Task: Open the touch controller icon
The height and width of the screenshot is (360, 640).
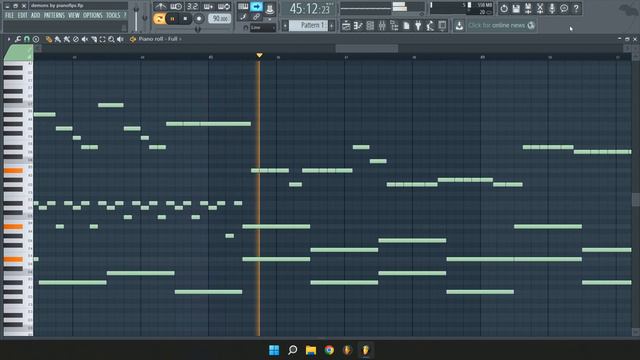Action: click(x=442, y=26)
